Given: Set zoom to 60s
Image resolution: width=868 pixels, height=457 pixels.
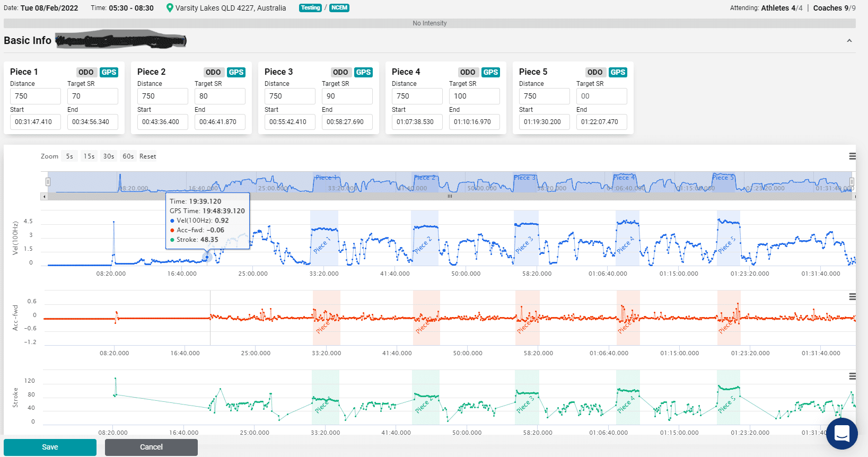Looking at the screenshot, I should [x=128, y=156].
